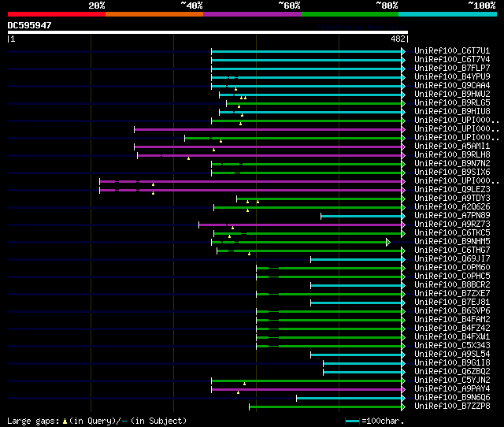Click the UniRef100_B9RLH8 label
The width and height of the screenshot is (504, 427).
(x=452, y=155)
